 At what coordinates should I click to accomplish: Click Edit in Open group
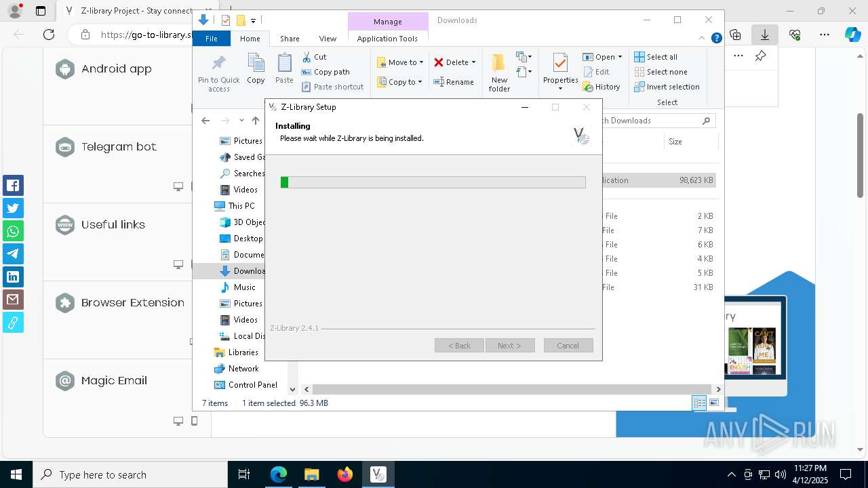(596, 72)
